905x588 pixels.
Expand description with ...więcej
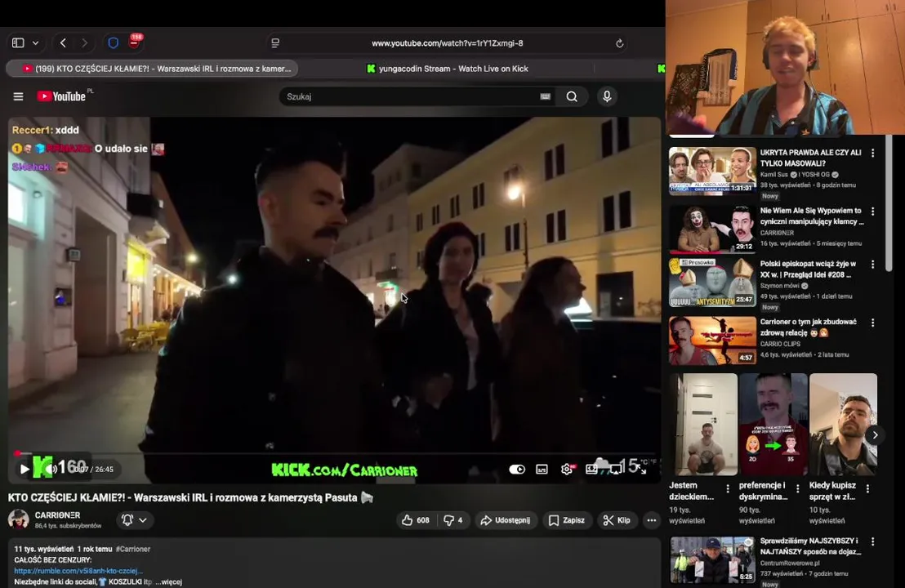(168, 581)
